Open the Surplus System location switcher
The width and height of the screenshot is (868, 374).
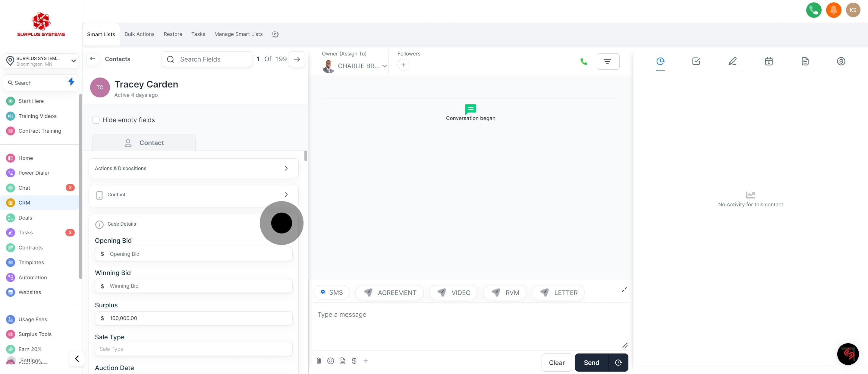[x=41, y=61]
